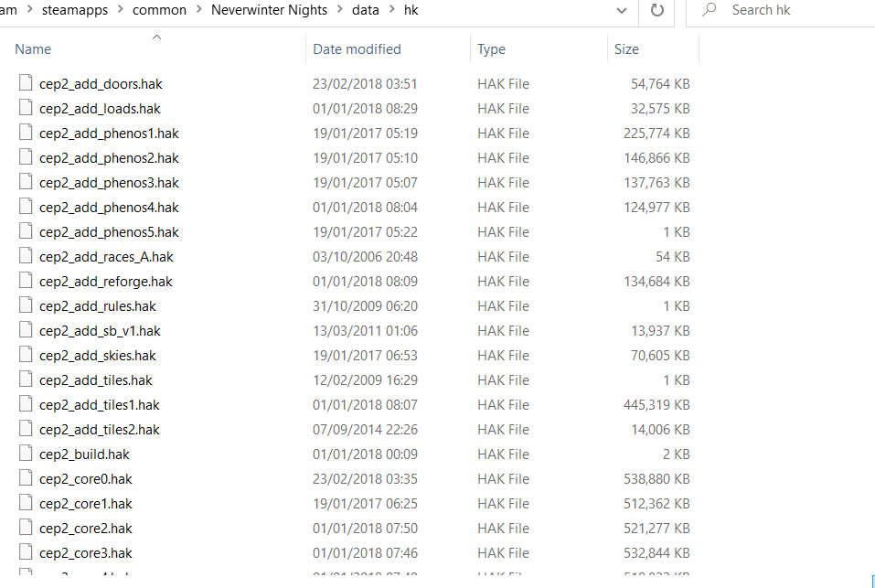The height and width of the screenshot is (588, 875).
Task: Refresh the hk folder view
Action: point(656,10)
